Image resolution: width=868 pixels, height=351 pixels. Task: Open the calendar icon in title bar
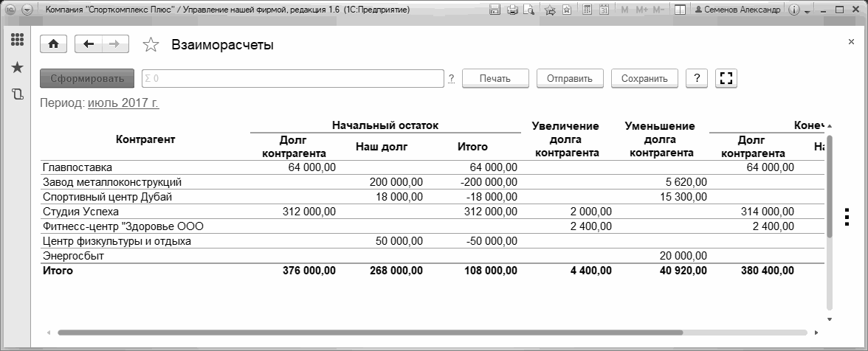pos(604,10)
